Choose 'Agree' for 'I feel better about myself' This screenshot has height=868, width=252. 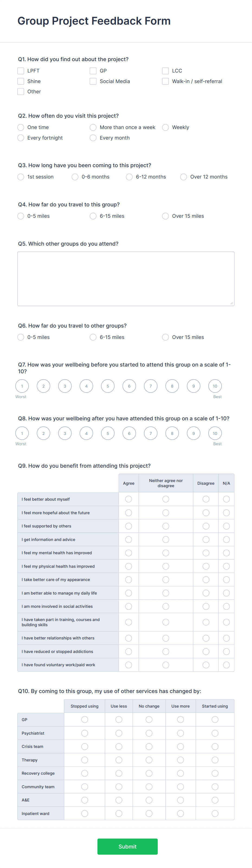(128, 499)
